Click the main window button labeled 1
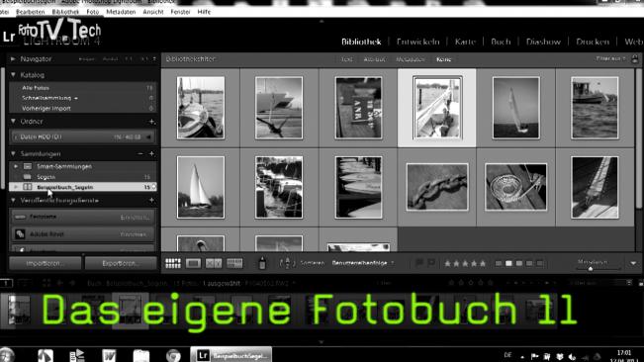Screen dimensions: 644x362 pyautogui.click(x=6, y=283)
